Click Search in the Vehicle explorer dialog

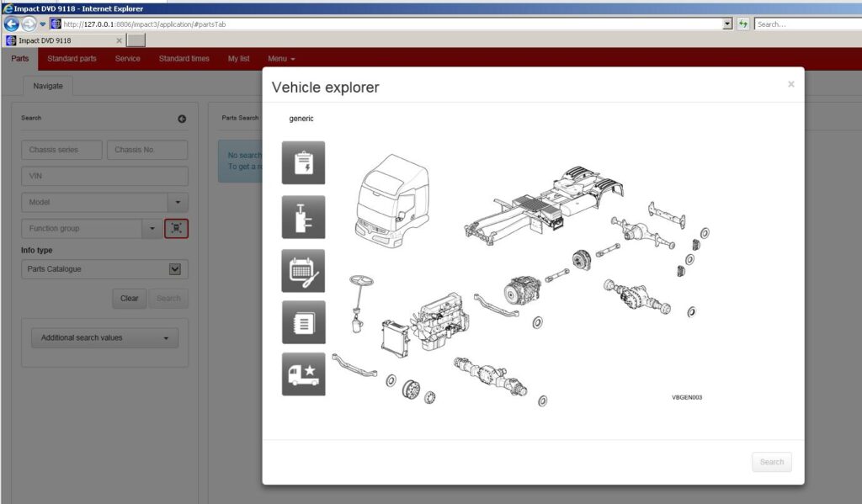tap(771, 461)
